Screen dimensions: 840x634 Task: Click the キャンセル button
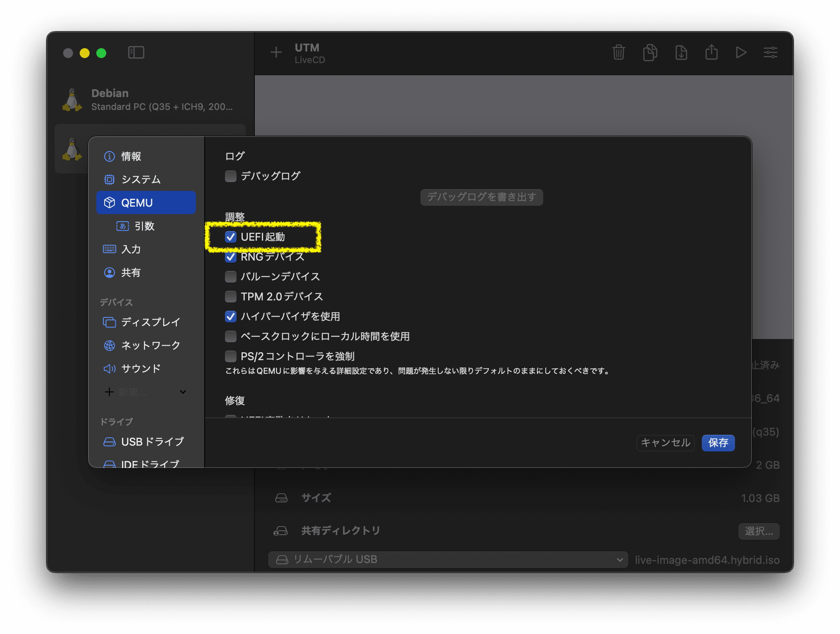[665, 443]
